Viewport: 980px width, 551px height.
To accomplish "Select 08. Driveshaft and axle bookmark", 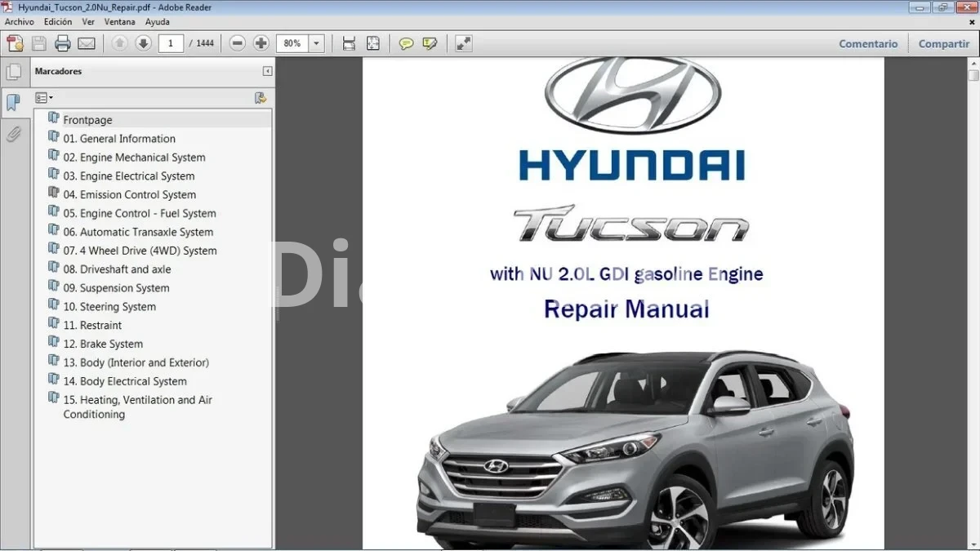I will [x=117, y=269].
